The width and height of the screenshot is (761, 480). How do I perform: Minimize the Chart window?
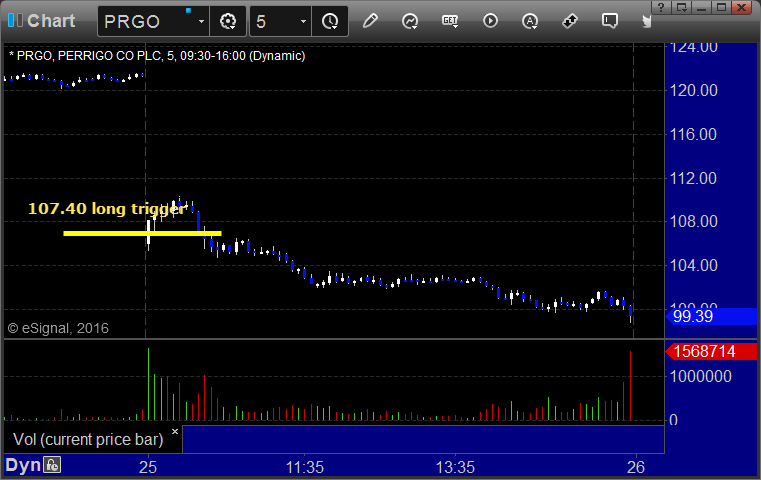701,7
